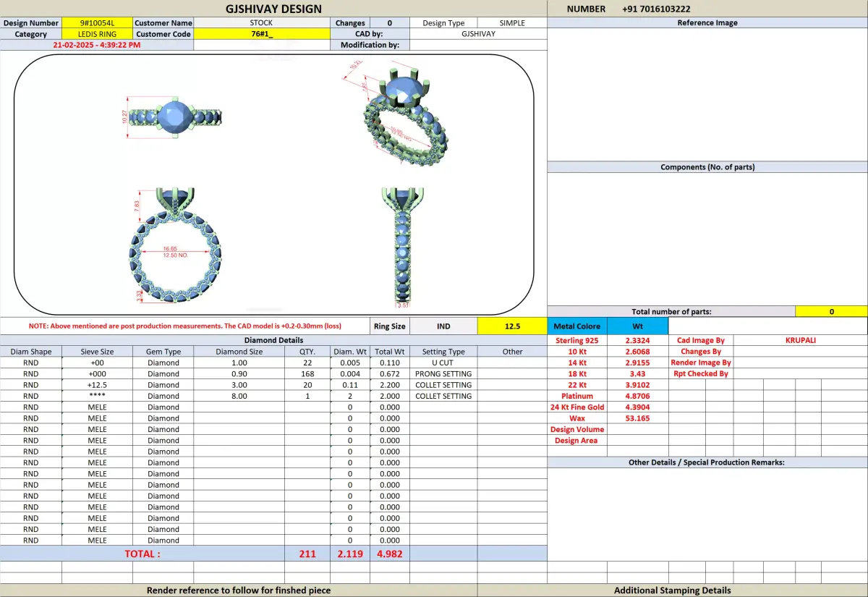Click the 18 Kt weight 3.43
The height and width of the screenshot is (597, 868).
637,373
